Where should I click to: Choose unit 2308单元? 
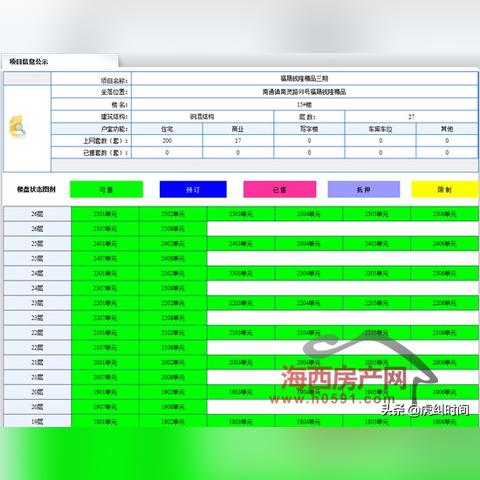coord(173,288)
